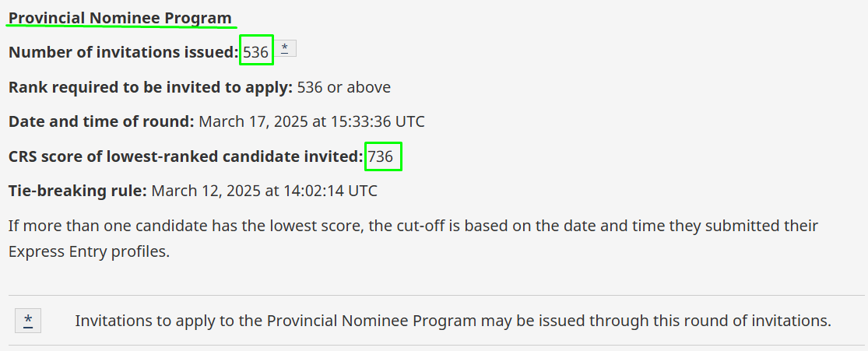Viewport: 868px width, 351px height.
Task: Click the 'Rank required to be invited' label
Action: point(150,87)
